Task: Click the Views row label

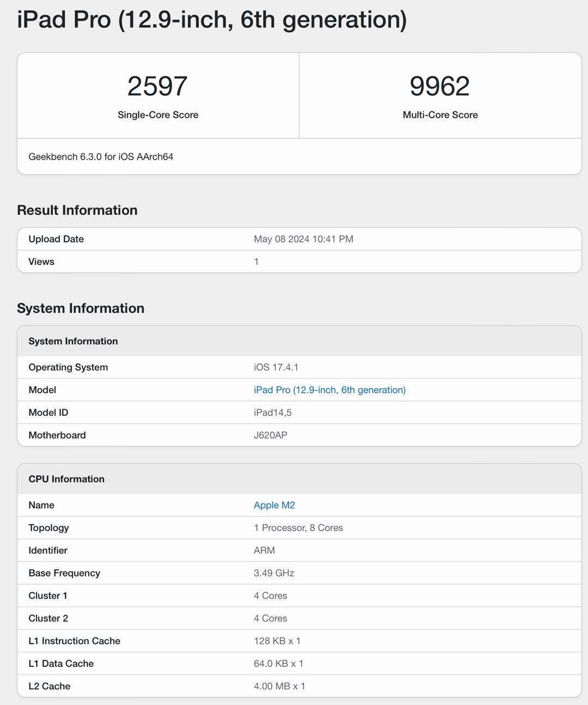Action: [41, 262]
